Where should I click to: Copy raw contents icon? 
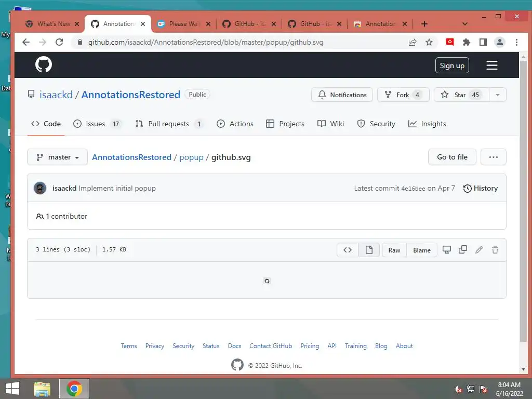coord(463,250)
